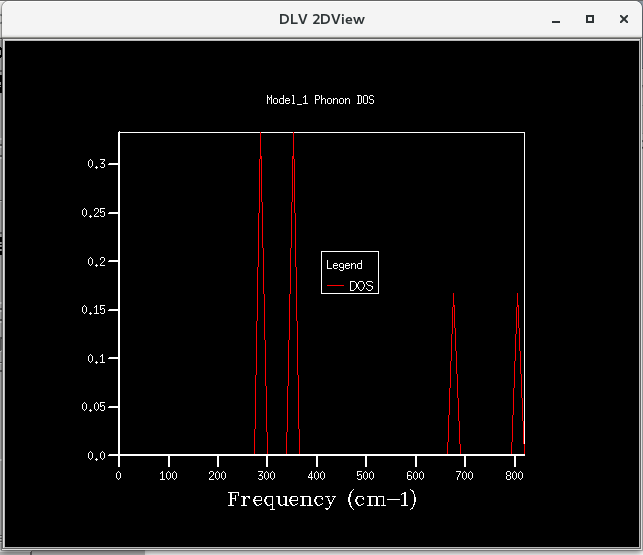The width and height of the screenshot is (643, 555).
Task: Click the 100 x-axis tick label
Action: pos(168,476)
